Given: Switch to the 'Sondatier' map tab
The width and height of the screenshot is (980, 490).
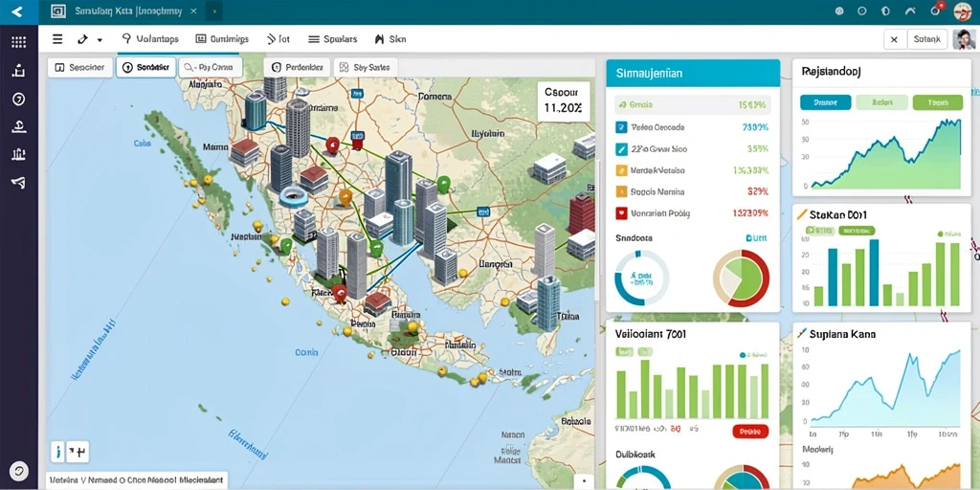Looking at the screenshot, I should pos(145,68).
